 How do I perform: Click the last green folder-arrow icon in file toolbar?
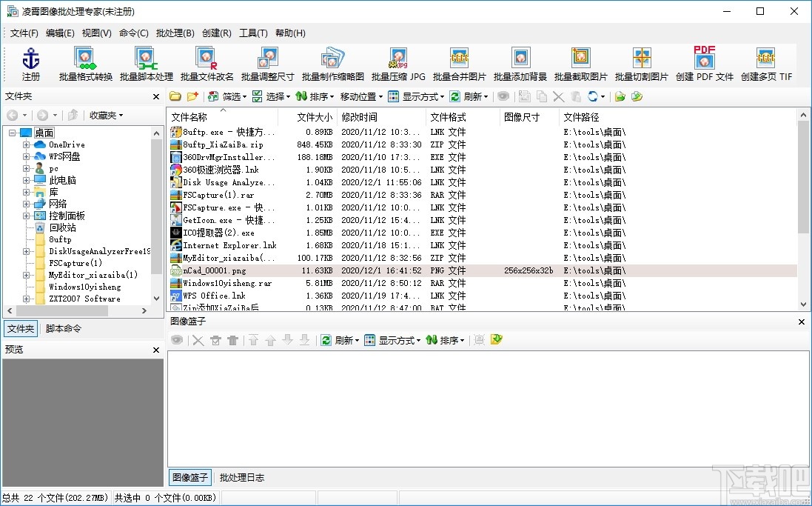coord(637,96)
